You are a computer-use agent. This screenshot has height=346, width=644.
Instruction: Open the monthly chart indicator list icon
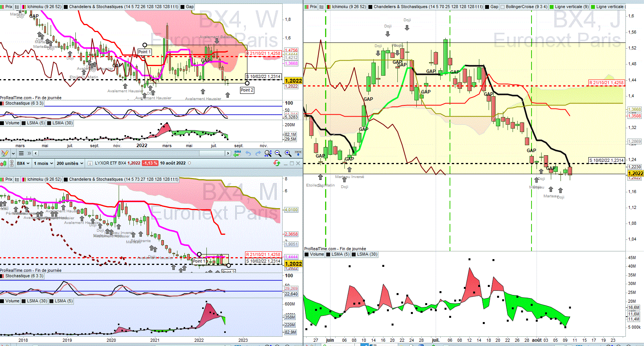(17, 179)
